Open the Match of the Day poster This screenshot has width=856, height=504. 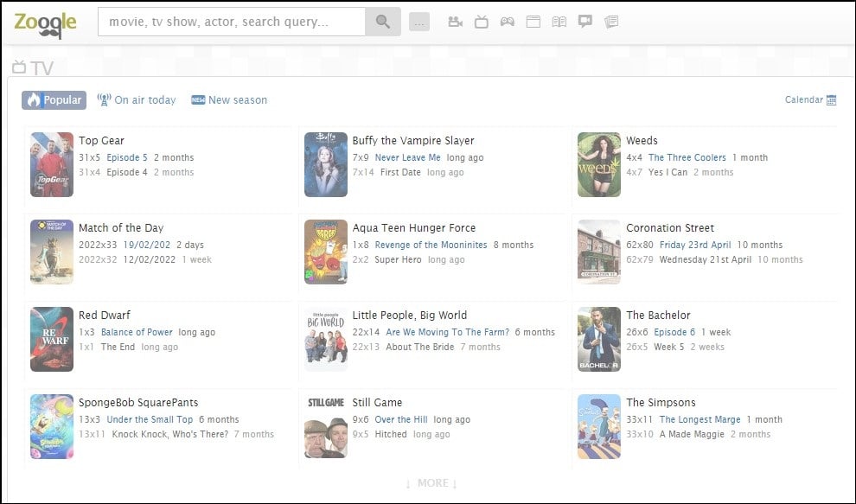pos(52,252)
